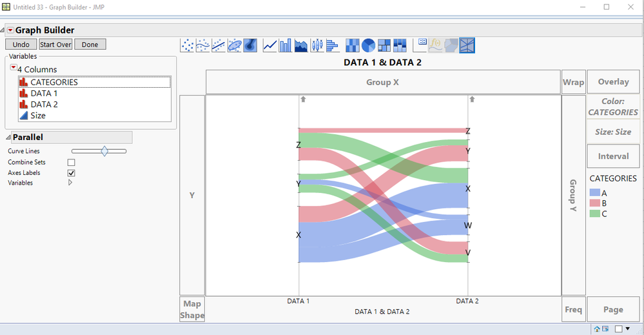The width and height of the screenshot is (644, 335).
Task: Click the up arrow above DATA 2 axis
Action: point(473,99)
